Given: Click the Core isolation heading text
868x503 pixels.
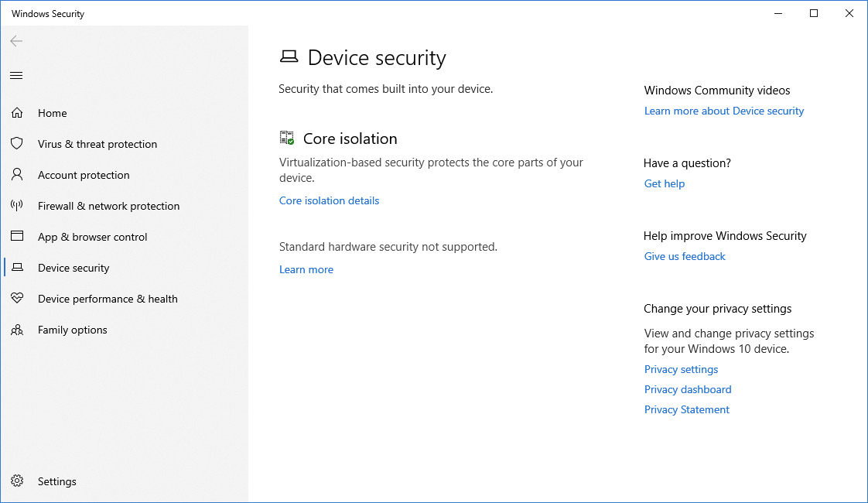Looking at the screenshot, I should [x=350, y=139].
